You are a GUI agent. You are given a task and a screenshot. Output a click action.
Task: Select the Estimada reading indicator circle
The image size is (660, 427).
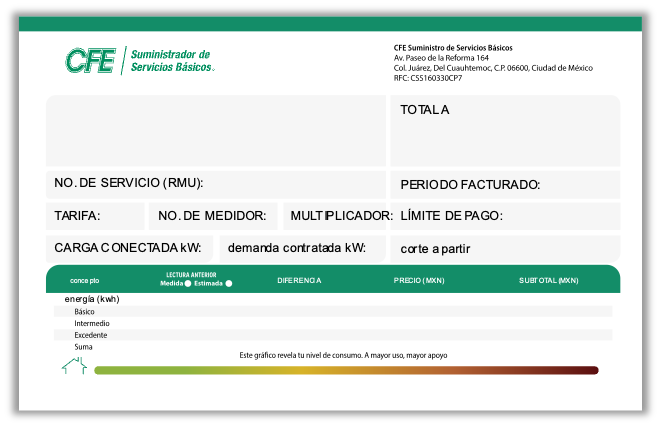(229, 284)
